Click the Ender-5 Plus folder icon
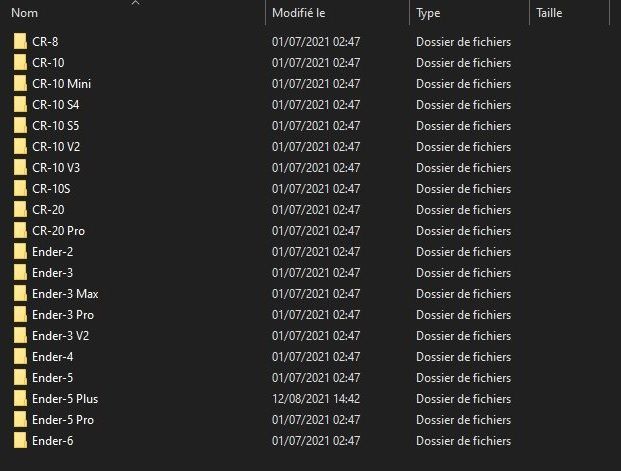621x471 pixels. click(20, 399)
